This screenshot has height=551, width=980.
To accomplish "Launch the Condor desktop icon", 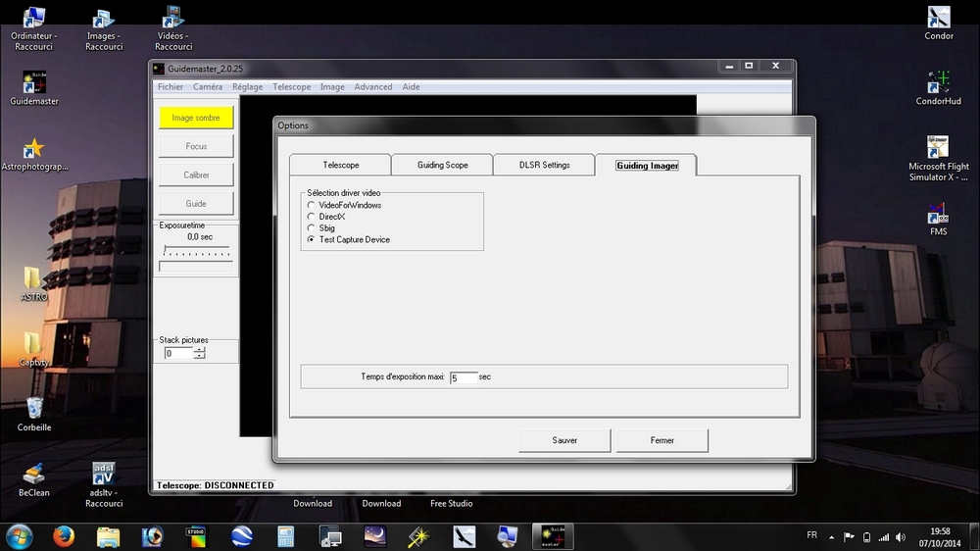I will pos(938,24).
